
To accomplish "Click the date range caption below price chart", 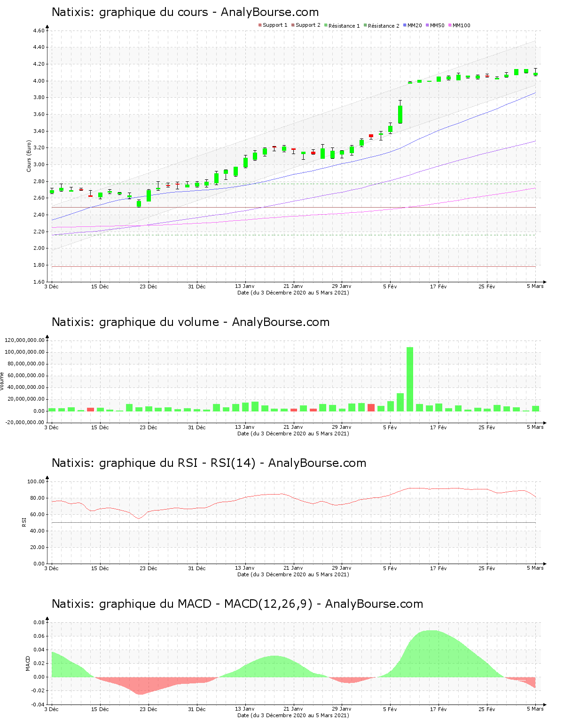I will (x=293, y=293).
